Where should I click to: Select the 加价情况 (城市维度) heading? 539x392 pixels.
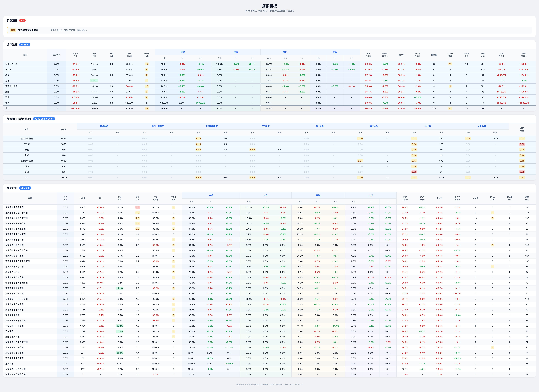coord(19,119)
